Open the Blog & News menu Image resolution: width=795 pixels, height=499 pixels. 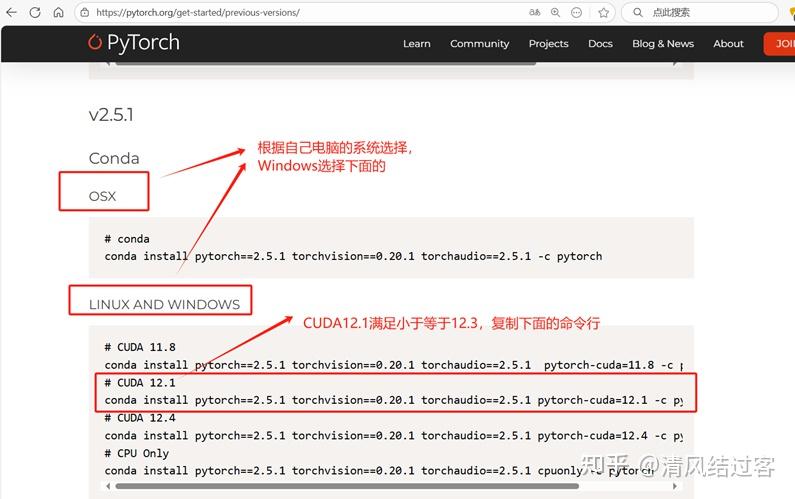click(663, 44)
